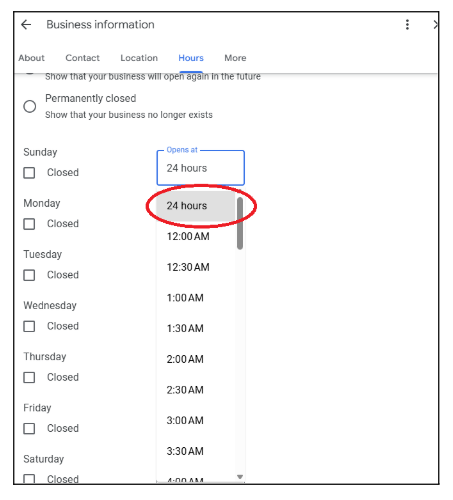
Task: Click the Opens at 24 hours field
Action: pos(201,168)
